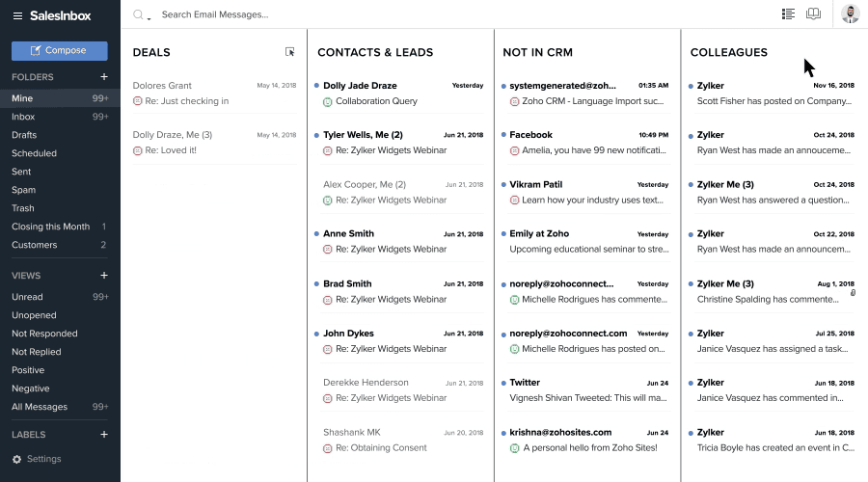Select the Mine folder
This screenshot has width=868, height=482.
pos(60,98)
